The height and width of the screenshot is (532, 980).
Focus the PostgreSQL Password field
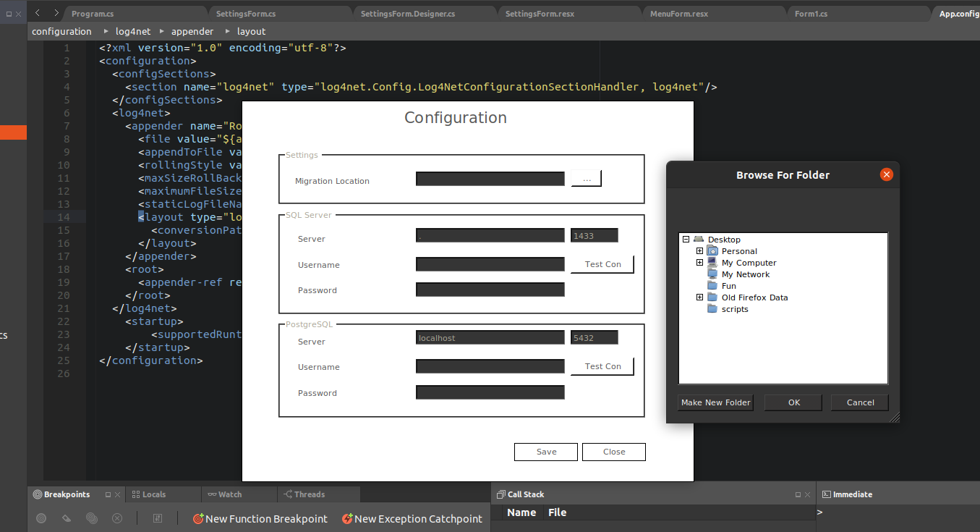tap(490, 392)
